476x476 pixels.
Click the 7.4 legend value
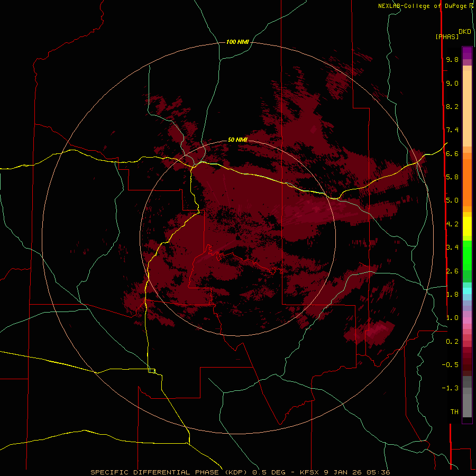[x=452, y=130]
